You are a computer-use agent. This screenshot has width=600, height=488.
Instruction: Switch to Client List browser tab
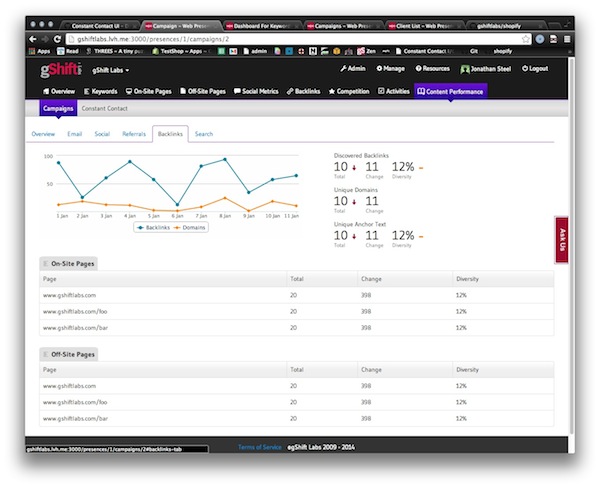click(x=424, y=26)
